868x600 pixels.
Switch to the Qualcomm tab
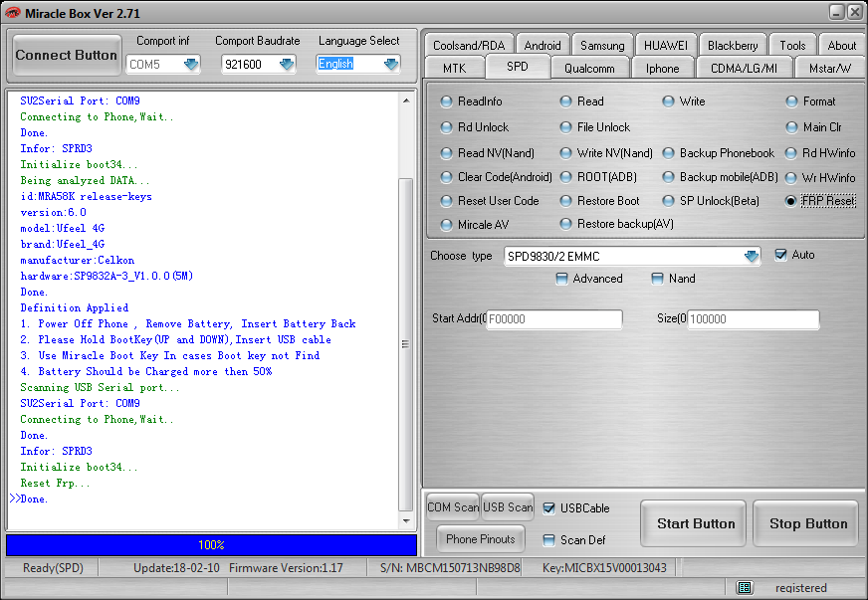(589, 68)
